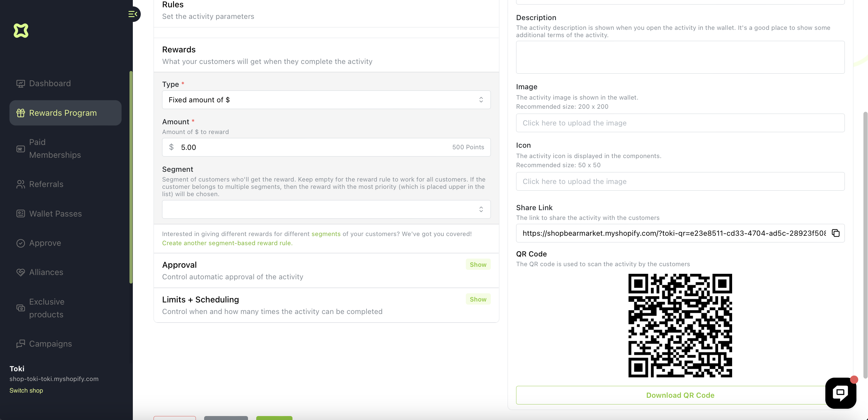Screen dimensions: 868x420
Task: Show the Approval section
Action: 478,265
